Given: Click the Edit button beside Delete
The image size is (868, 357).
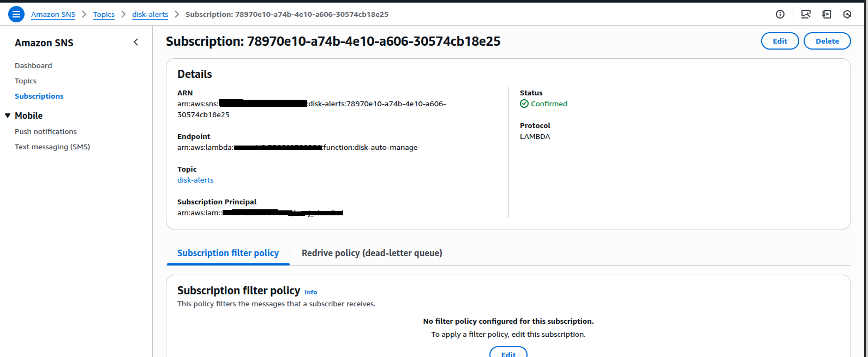Looking at the screenshot, I should pyautogui.click(x=780, y=41).
